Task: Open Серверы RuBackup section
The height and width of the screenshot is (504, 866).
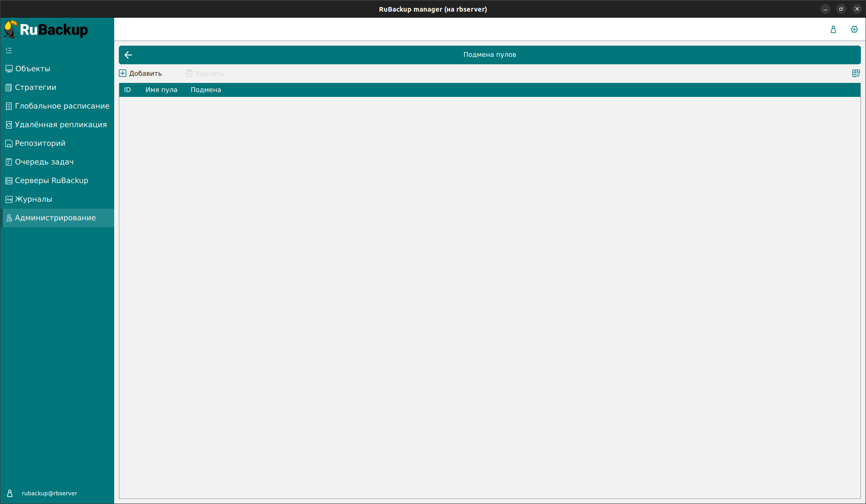Action: 51,180
